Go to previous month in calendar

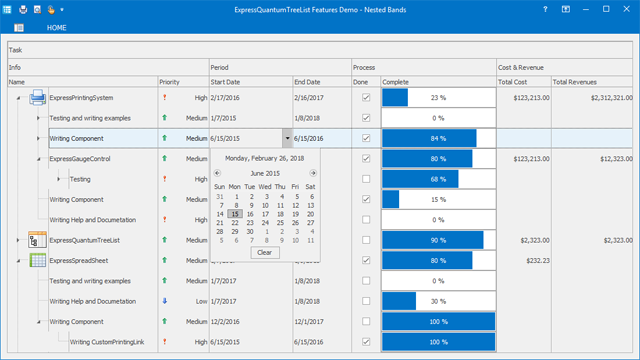217,173
